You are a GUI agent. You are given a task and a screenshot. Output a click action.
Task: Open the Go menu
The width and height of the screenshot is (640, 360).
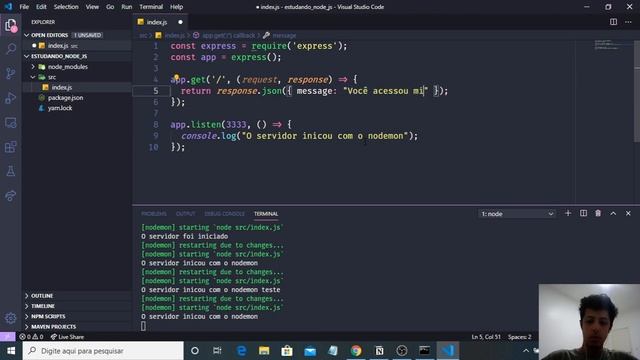click(x=110, y=7)
